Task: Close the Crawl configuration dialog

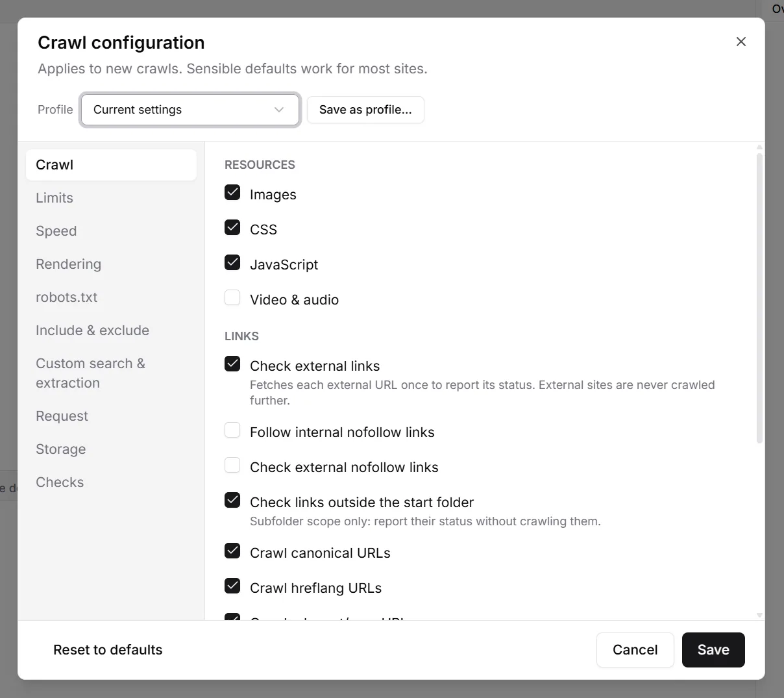Action: pyautogui.click(x=741, y=42)
